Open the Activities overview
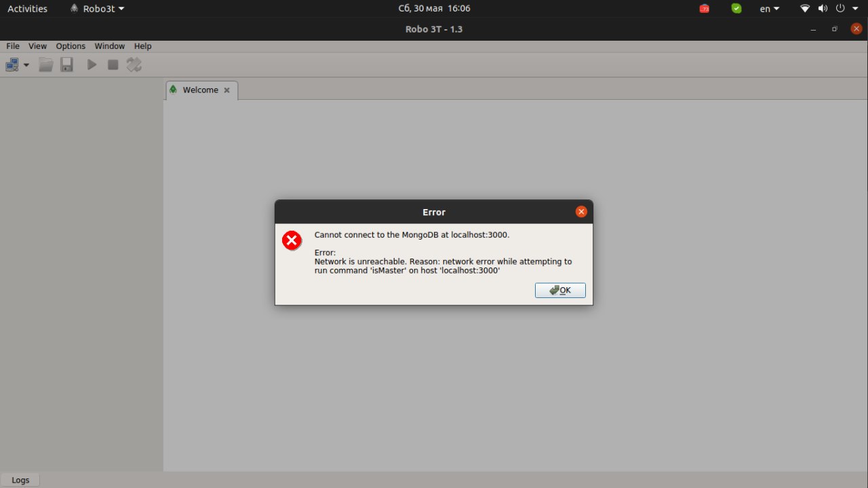 (x=27, y=9)
